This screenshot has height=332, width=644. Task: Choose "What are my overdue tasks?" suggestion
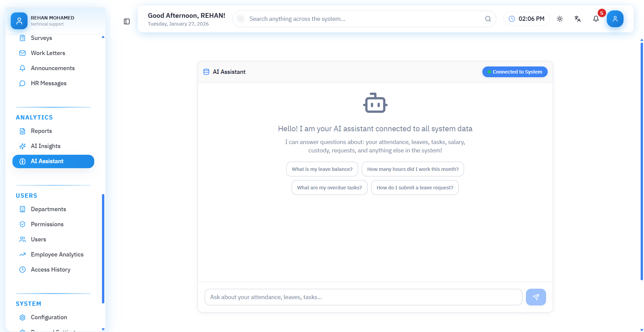[329, 188]
